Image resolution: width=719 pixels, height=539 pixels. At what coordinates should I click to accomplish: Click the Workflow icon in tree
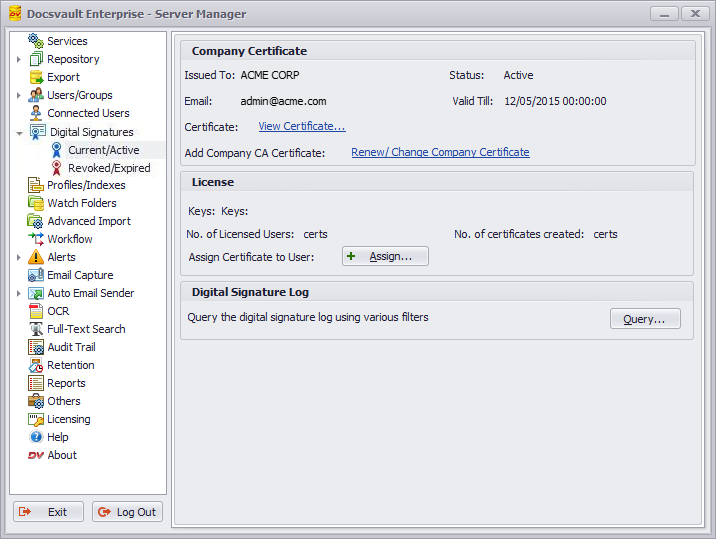[36, 239]
